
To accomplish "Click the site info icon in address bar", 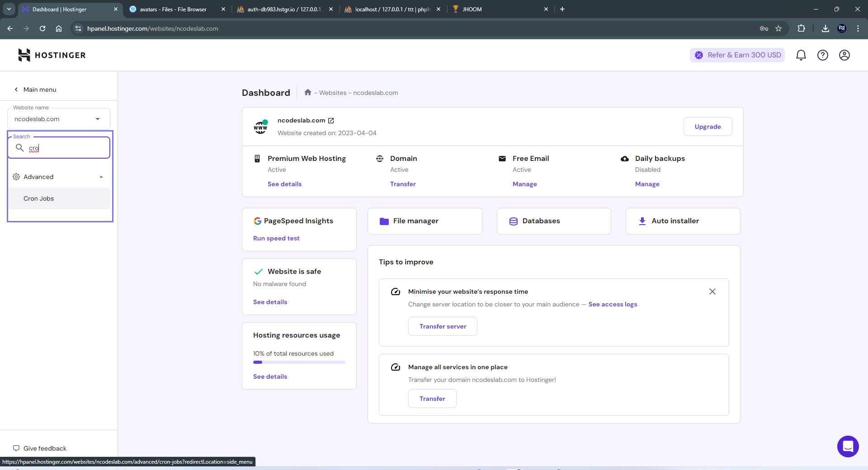I will click(78, 28).
